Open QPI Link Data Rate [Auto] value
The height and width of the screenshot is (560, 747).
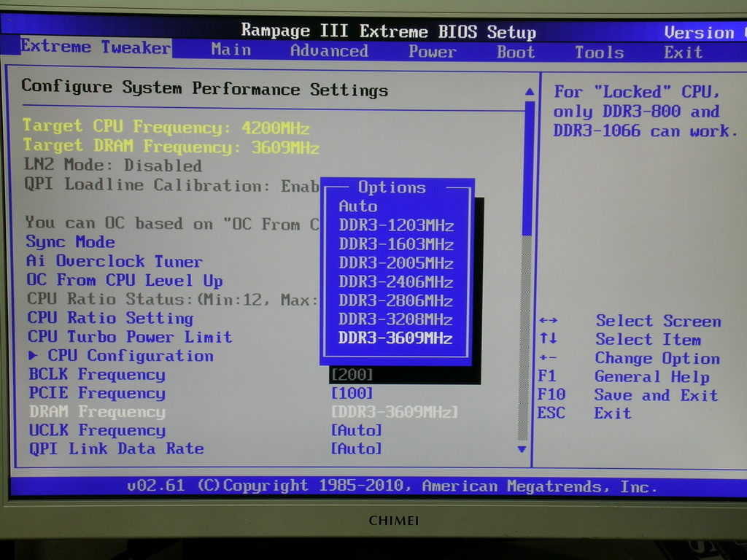click(357, 448)
